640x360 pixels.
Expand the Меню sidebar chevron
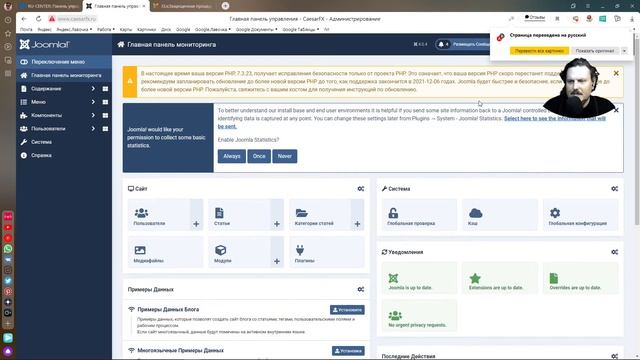[x=93, y=102]
